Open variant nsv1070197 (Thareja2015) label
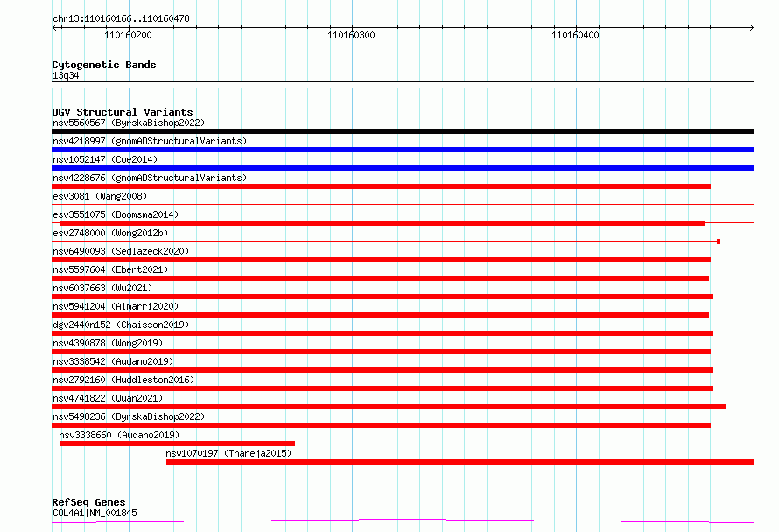The image size is (779, 532). click(228, 453)
